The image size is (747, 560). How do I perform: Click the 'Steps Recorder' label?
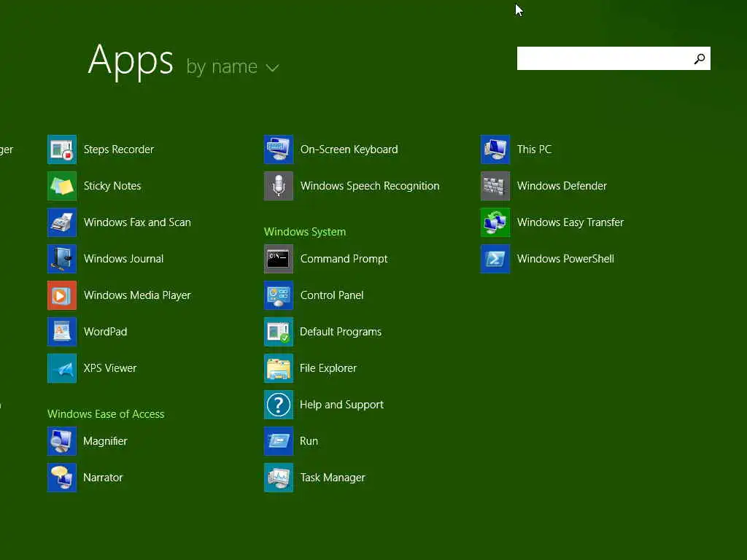pos(119,149)
